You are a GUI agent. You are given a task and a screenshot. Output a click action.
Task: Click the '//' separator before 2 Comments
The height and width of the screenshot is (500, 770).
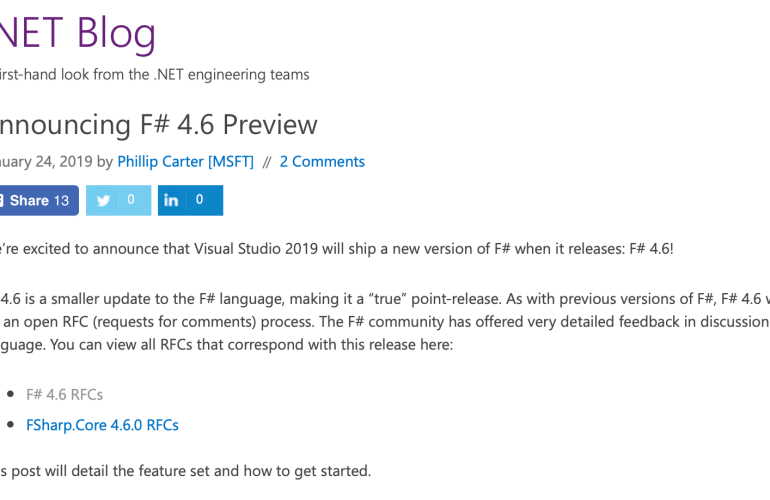pos(267,161)
